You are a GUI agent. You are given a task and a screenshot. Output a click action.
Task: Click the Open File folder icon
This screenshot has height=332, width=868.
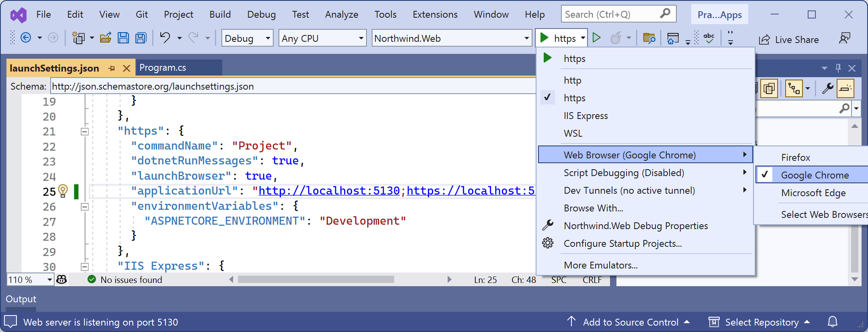point(106,38)
